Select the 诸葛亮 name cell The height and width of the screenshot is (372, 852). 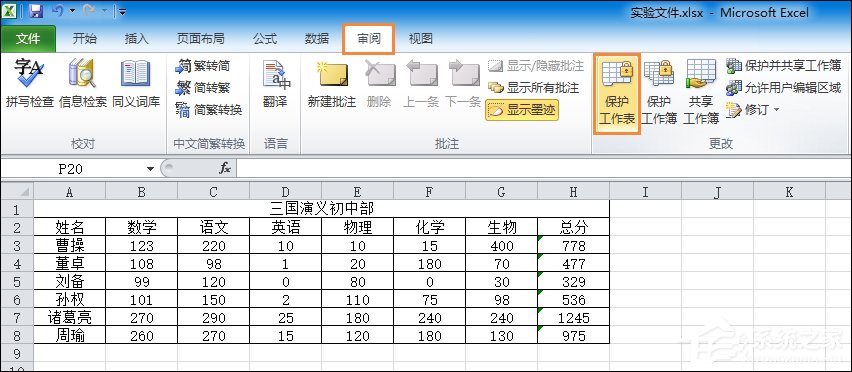pos(70,317)
